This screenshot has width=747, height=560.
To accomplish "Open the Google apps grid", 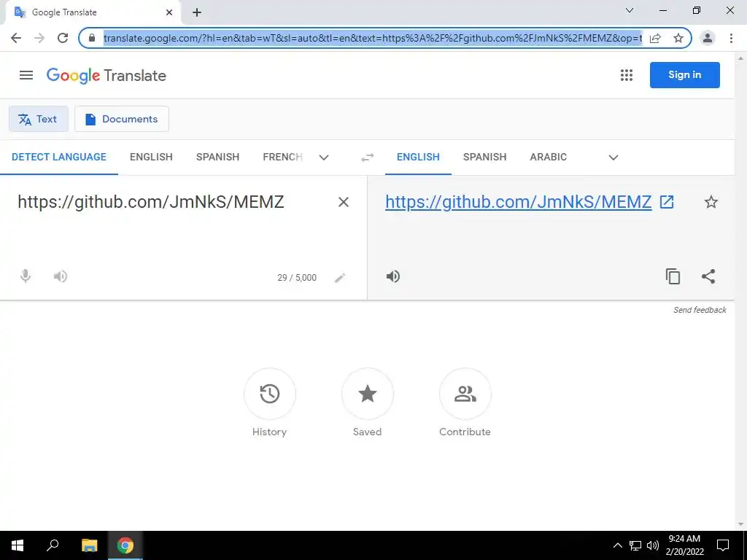I will pyautogui.click(x=627, y=75).
